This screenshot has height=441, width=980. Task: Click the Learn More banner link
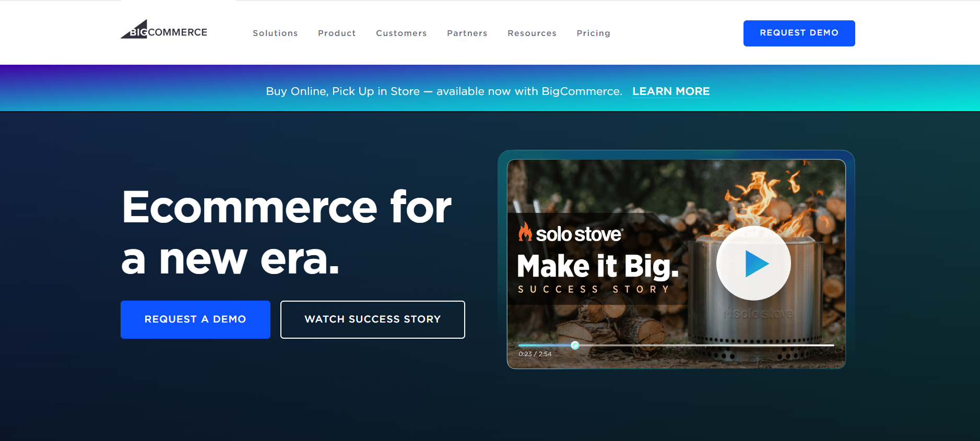(671, 91)
